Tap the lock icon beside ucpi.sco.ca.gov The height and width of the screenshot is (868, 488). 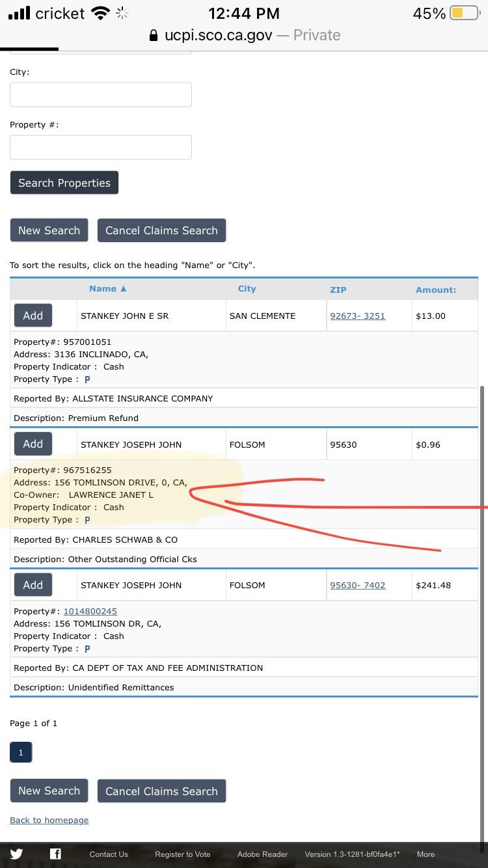click(x=154, y=35)
